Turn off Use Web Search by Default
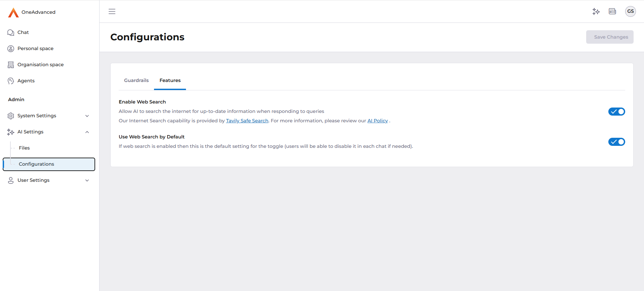Image resolution: width=644 pixels, height=291 pixels. (616, 142)
